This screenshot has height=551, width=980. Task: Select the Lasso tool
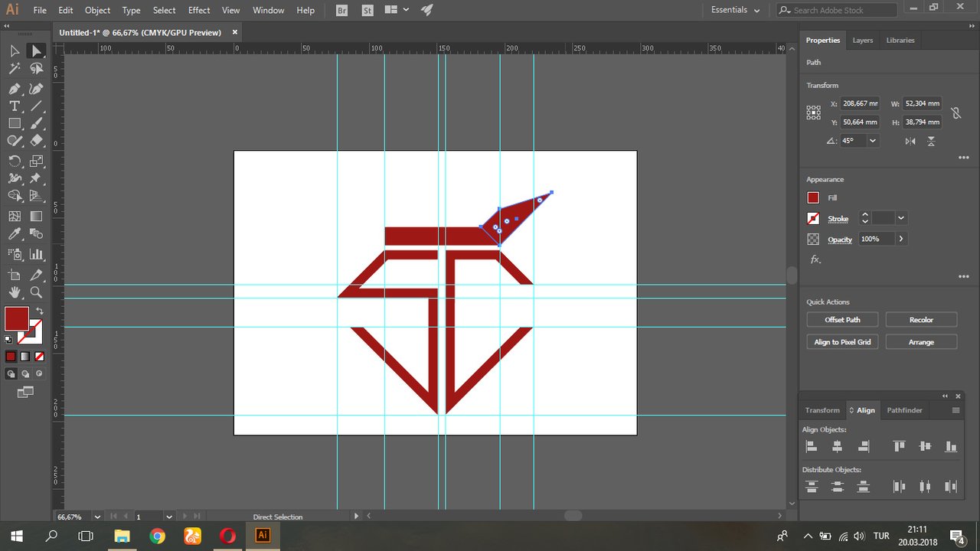click(x=36, y=69)
